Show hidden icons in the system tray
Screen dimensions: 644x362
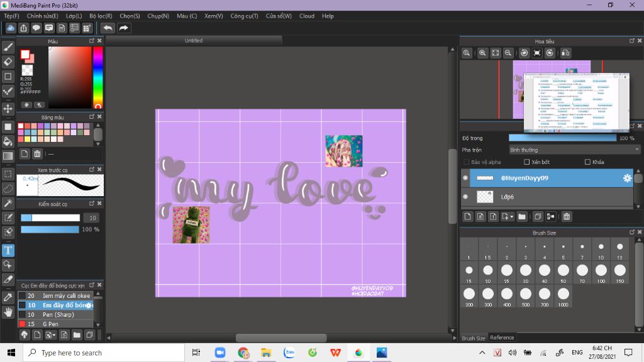point(482,353)
